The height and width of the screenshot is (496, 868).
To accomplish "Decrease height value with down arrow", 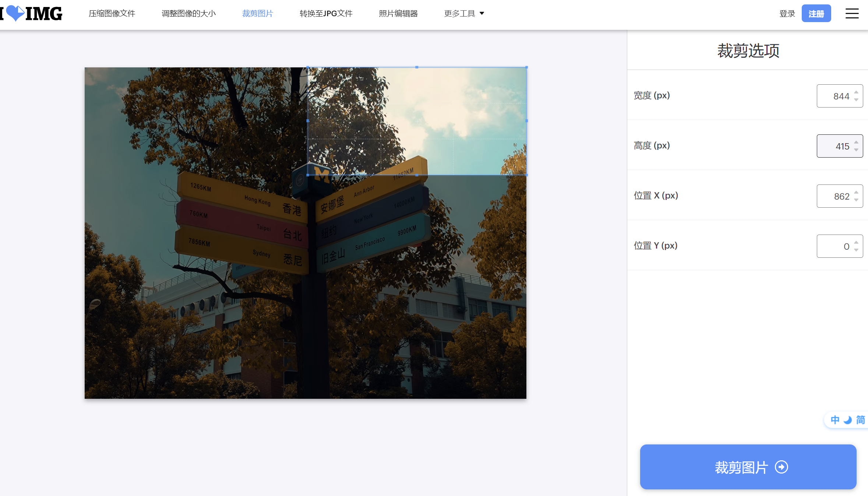I will pyautogui.click(x=856, y=150).
